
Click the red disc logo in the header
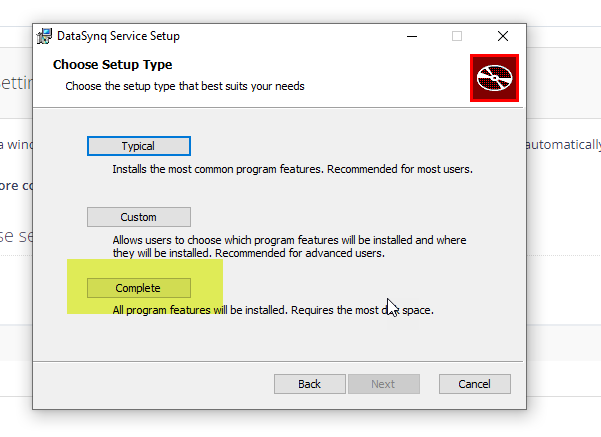click(494, 78)
